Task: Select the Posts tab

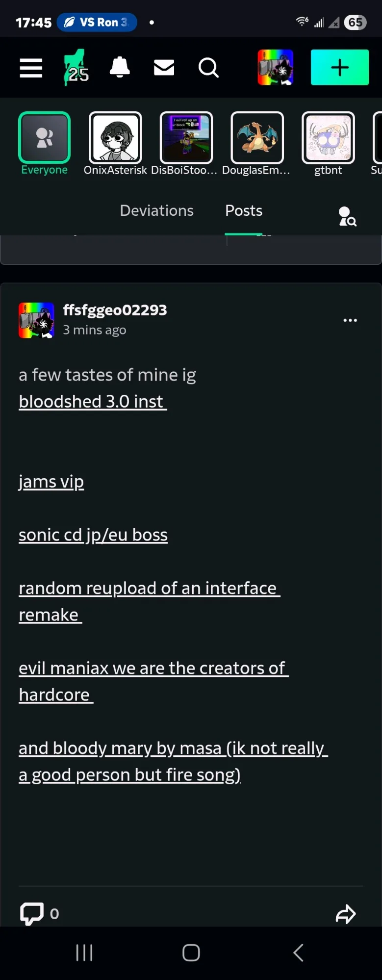Action: click(244, 210)
